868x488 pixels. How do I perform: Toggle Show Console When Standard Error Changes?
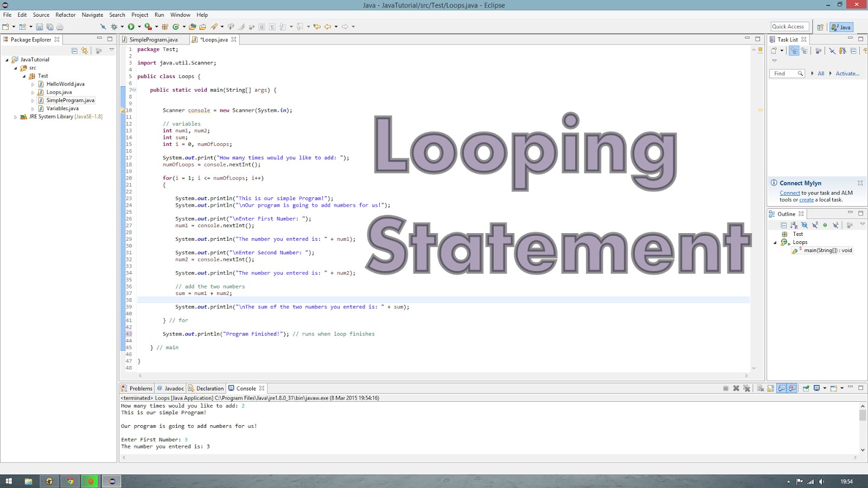792,388
